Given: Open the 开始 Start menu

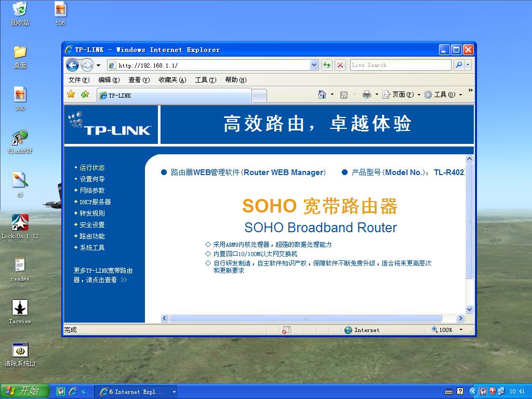Looking at the screenshot, I should coord(24,391).
